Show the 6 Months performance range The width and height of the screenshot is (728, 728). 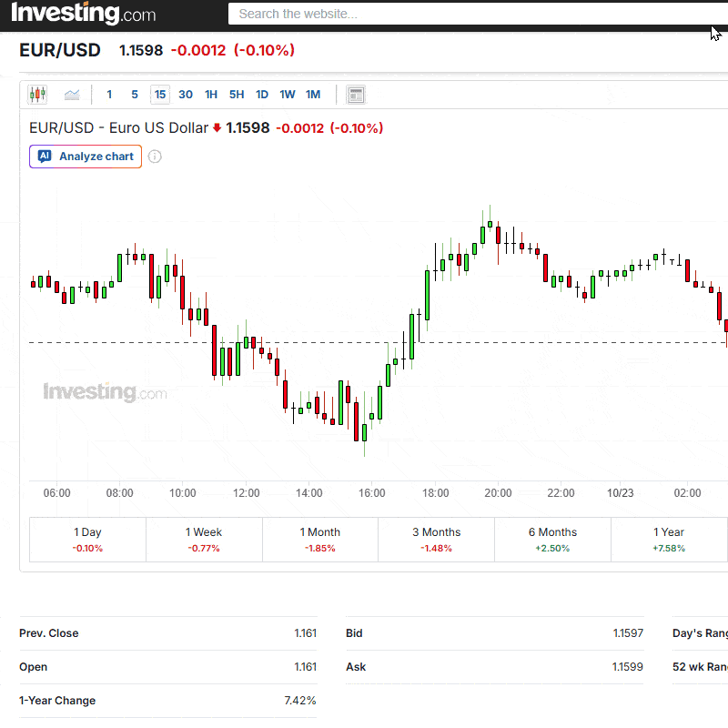[552, 540]
